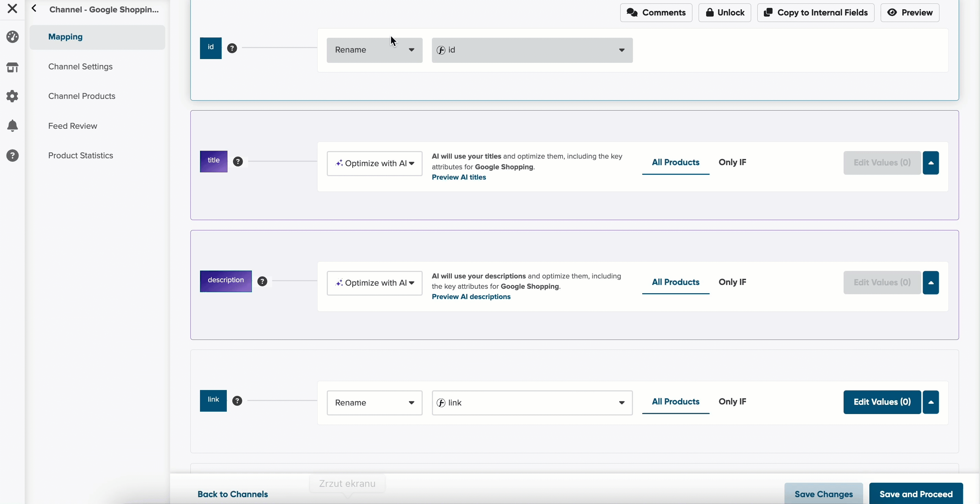Click the Preview AI descriptions link
Viewport: 980px width, 504px height.
click(471, 297)
